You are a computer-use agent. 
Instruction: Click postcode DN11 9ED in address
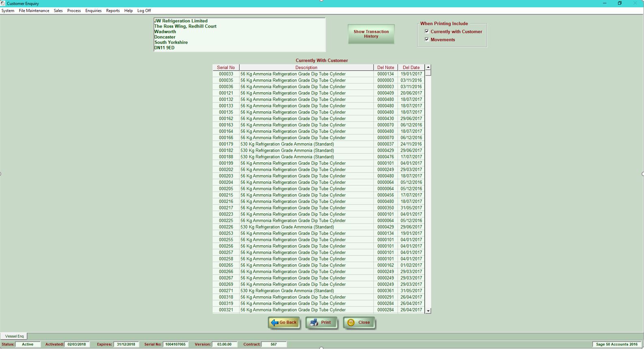(x=164, y=47)
